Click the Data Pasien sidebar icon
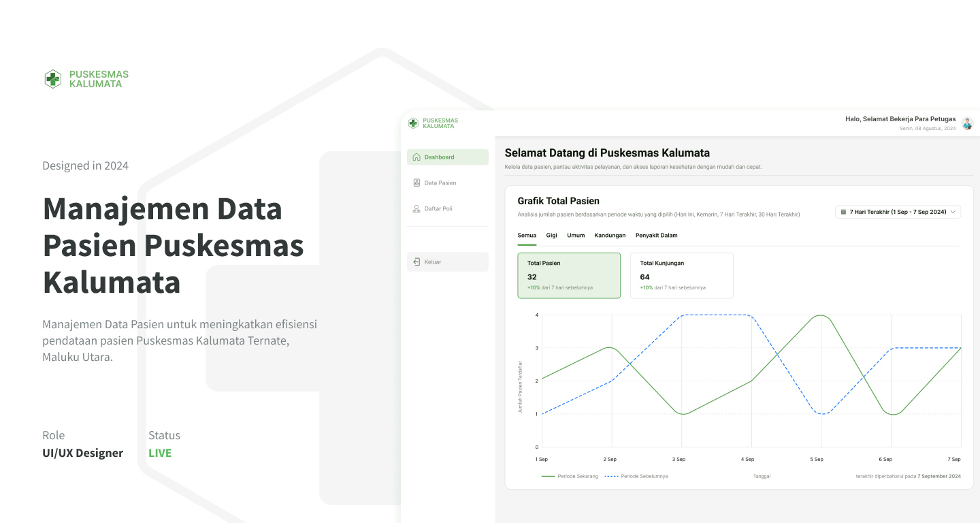This screenshot has width=980, height=523. (416, 183)
